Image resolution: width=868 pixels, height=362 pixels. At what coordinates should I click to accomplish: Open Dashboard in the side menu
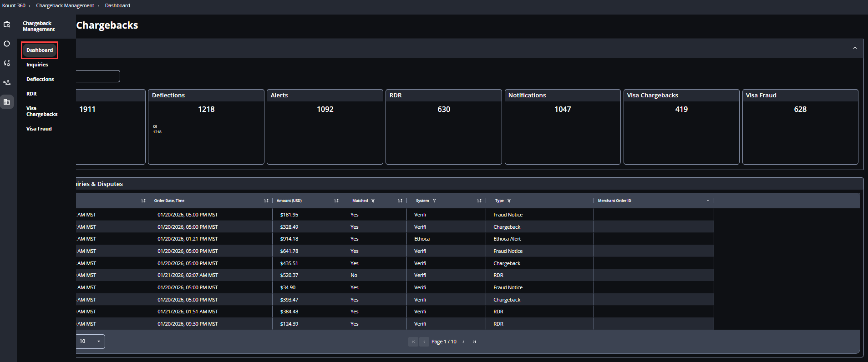pyautogui.click(x=40, y=50)
